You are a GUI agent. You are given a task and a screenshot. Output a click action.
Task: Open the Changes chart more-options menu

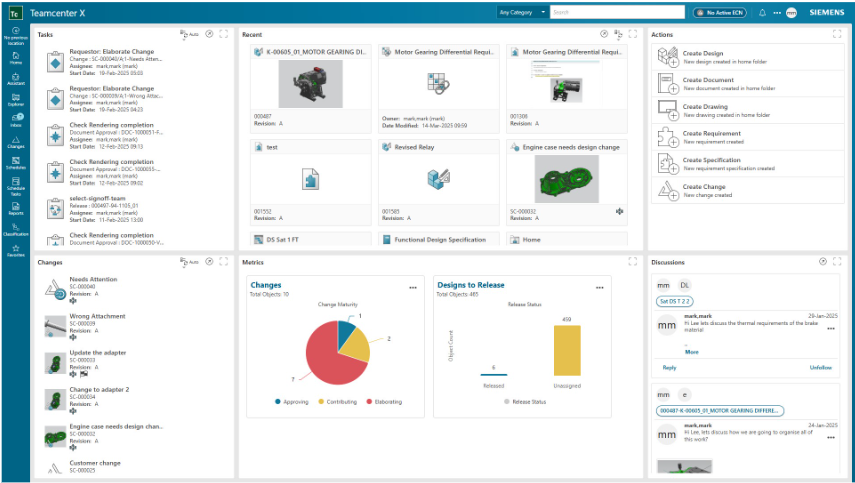[x=413, y=287]
